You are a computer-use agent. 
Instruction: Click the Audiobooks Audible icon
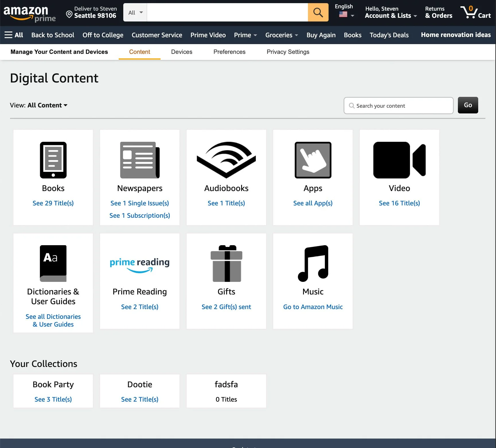point(226,160)
